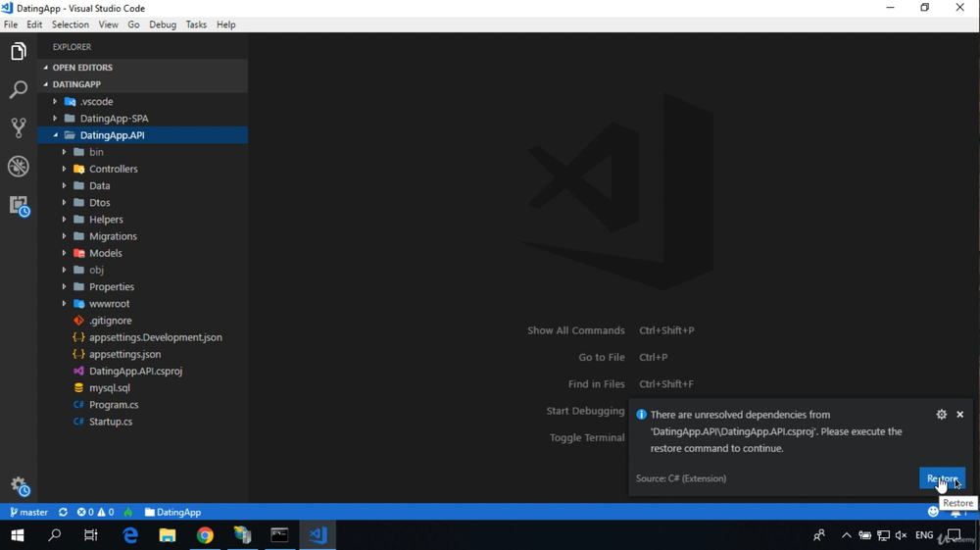Open File Explorer from taskbar

(x=168, y=535)
